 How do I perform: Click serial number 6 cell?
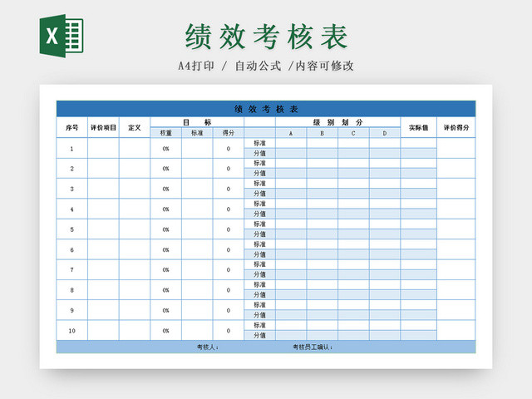(72, 249)
